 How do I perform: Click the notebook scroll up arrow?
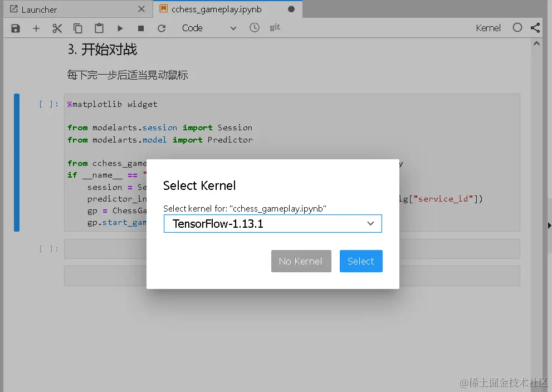(536, 43)
